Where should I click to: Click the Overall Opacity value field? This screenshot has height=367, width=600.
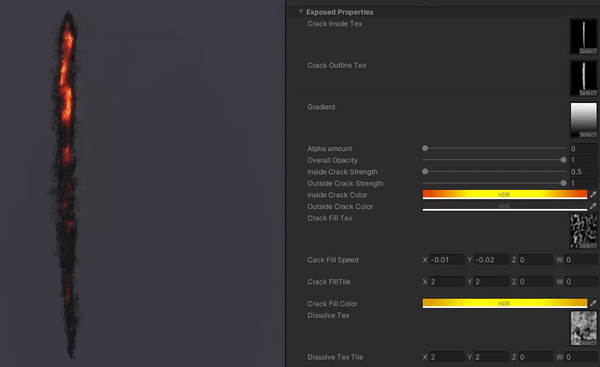(x=584, y=160)
